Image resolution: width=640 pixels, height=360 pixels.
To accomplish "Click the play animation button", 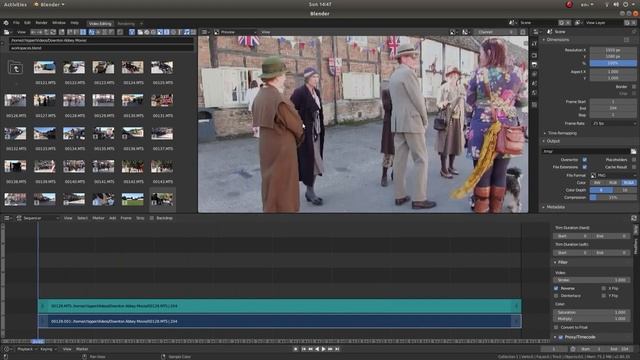I will pyautogui.click(x=324, y=349).
